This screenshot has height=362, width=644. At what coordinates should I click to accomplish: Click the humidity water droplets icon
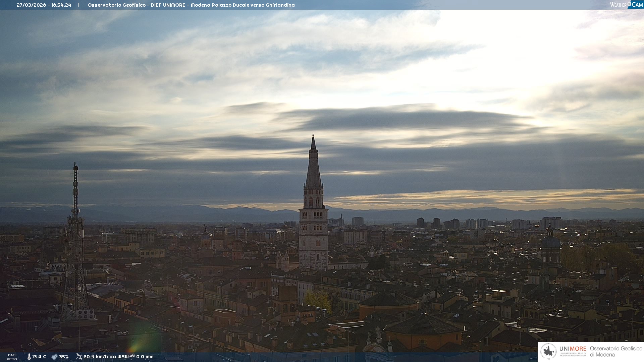[x=54, y=357]
